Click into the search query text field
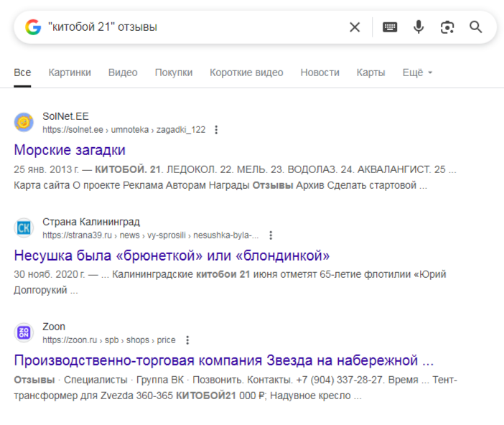 pos(194,27)
